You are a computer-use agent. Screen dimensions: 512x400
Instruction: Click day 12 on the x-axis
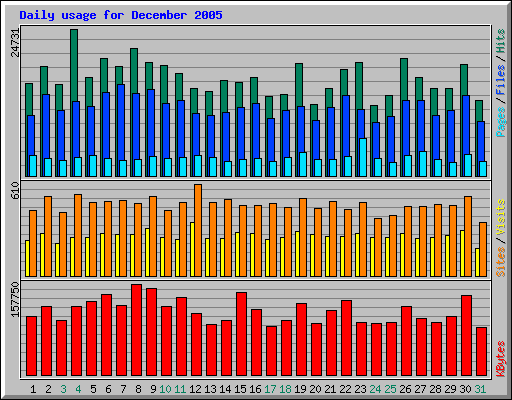point(195,389)
